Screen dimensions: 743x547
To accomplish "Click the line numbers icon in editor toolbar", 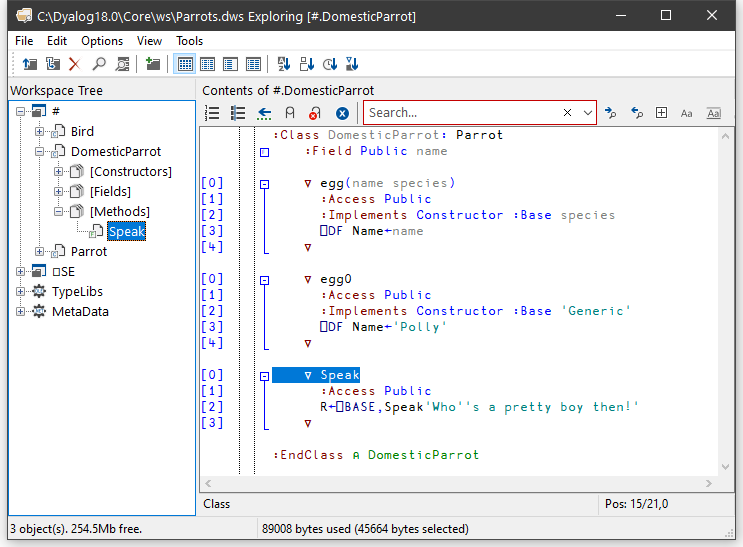I will coord(212,113).
